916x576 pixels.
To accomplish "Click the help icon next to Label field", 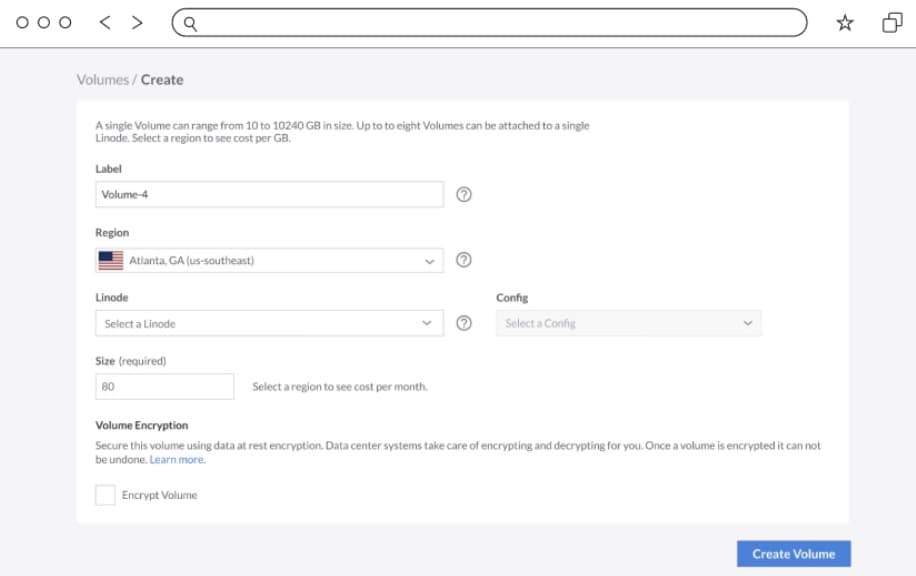I will [x=463, y=194].
